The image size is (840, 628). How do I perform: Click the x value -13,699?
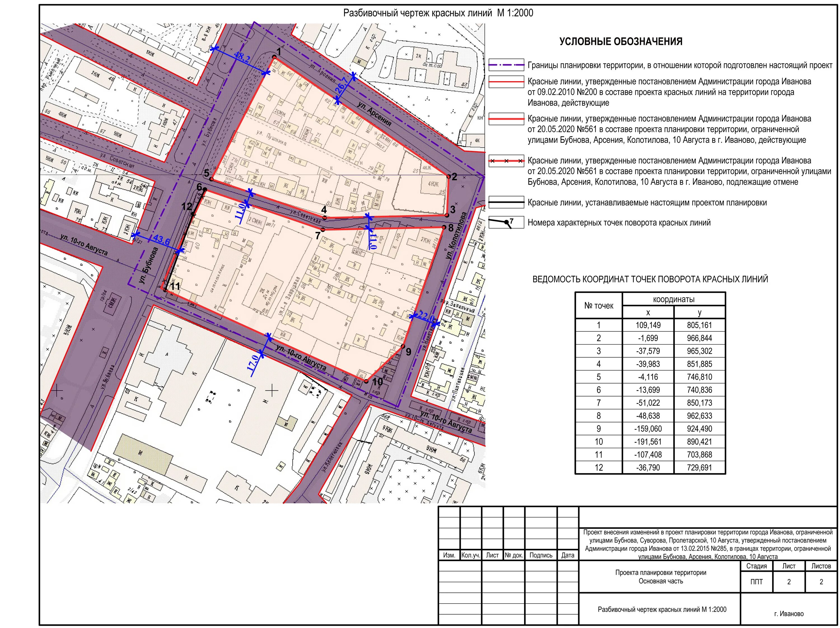(648, 390)
